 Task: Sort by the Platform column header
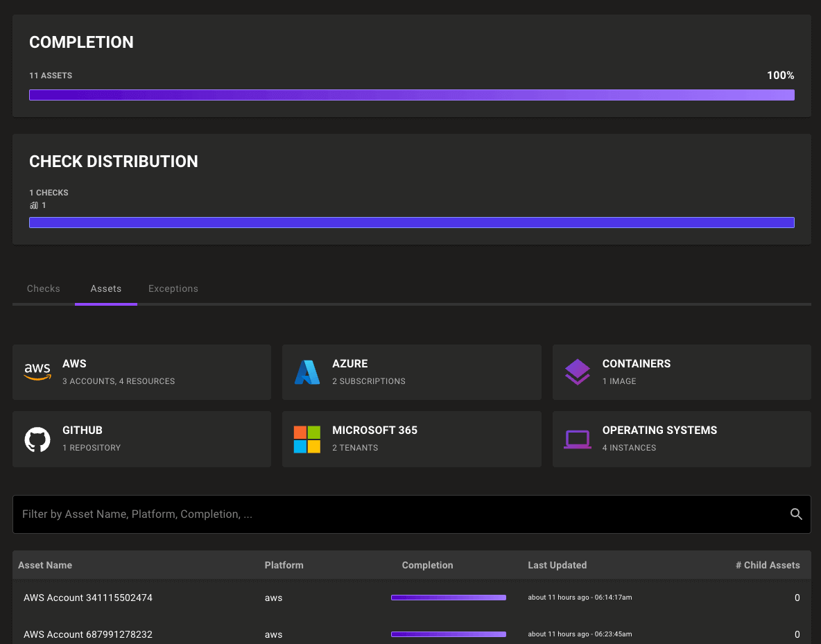pos(284,565)
